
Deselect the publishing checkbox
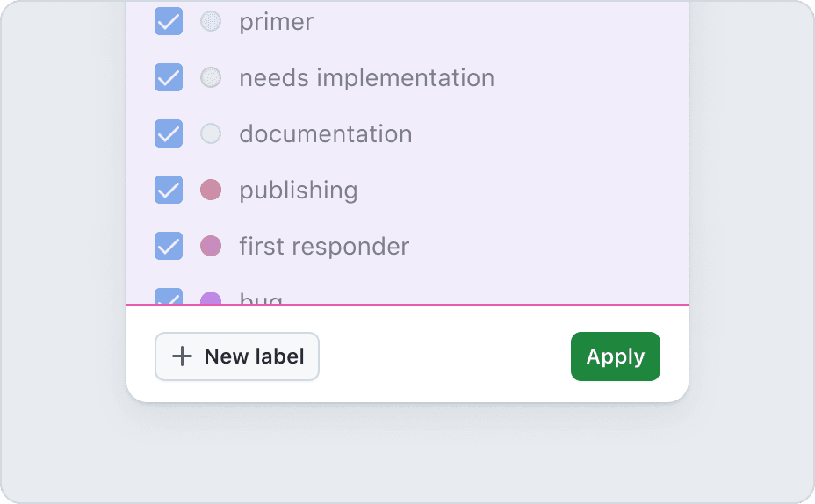pyautogui.click(x=169, y=190)
